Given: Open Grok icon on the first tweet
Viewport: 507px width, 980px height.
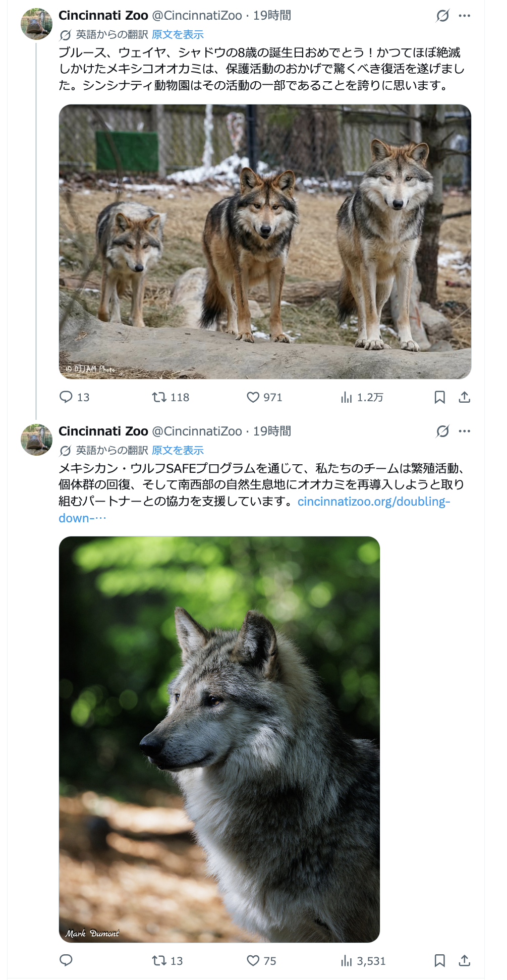Looking at the screenshot, I should click(x=442, y=16).
